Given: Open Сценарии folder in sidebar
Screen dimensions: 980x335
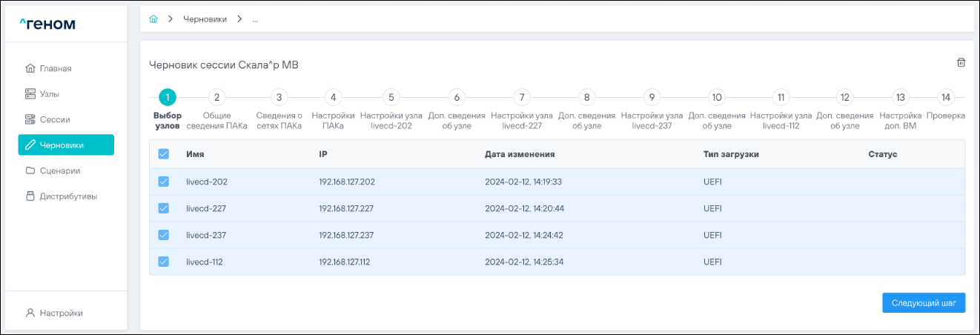Looking at the screenshot, I should (x=59, y=170).
